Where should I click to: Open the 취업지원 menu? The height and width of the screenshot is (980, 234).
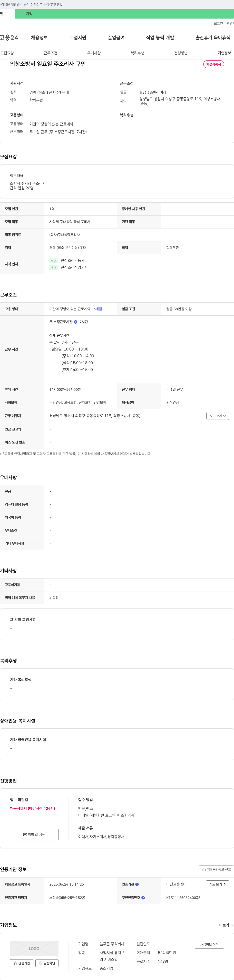click(78, 37)
